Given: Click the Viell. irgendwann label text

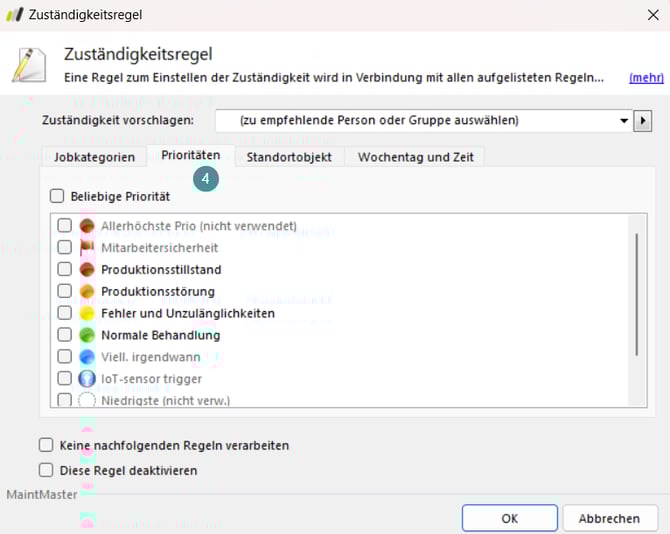Looking at the screenshot, I should click(x=150, y=357).
